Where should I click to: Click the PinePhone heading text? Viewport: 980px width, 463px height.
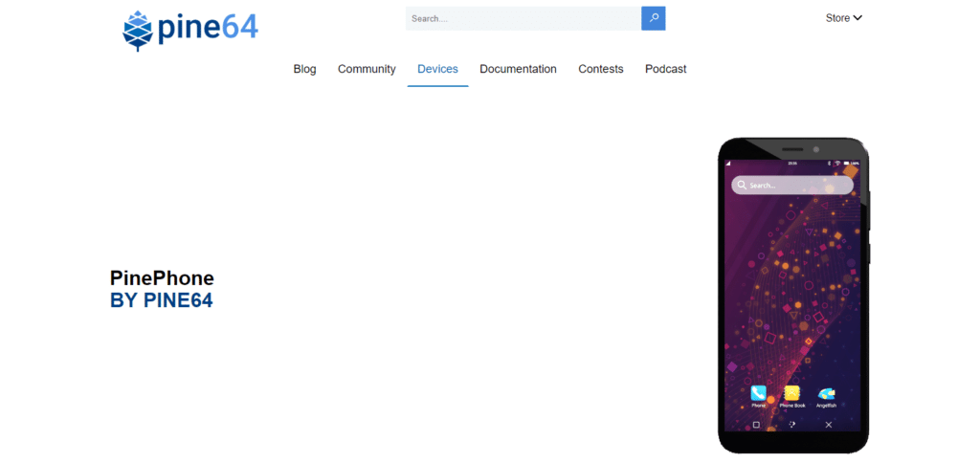click(x=162, y=278)
